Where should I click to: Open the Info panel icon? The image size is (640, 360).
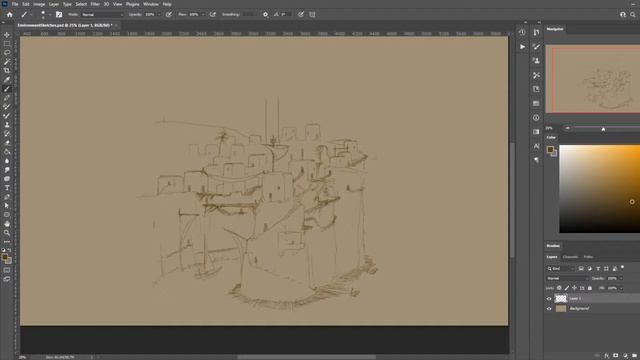point(536,118)
